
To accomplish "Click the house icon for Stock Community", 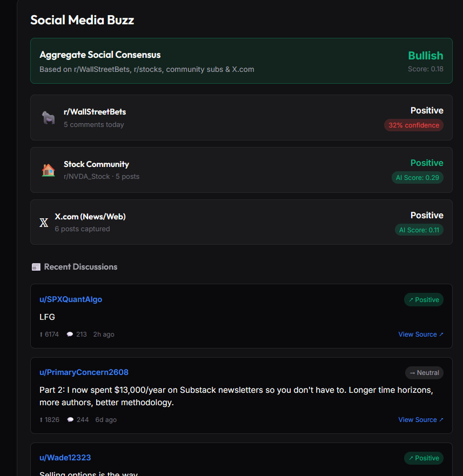I will tap(49, 170).
